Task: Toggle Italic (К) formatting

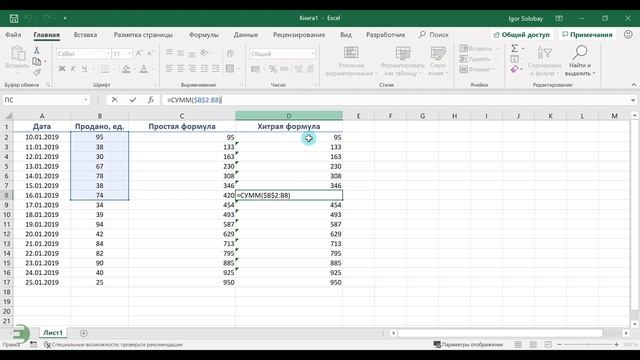Action: (x=73, y=69)
